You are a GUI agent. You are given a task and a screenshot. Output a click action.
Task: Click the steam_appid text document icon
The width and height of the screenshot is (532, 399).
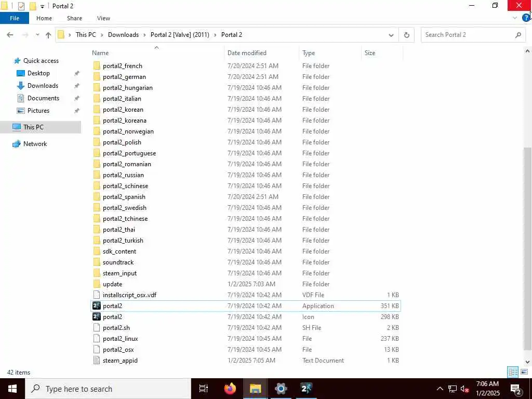tap(97, 361)
